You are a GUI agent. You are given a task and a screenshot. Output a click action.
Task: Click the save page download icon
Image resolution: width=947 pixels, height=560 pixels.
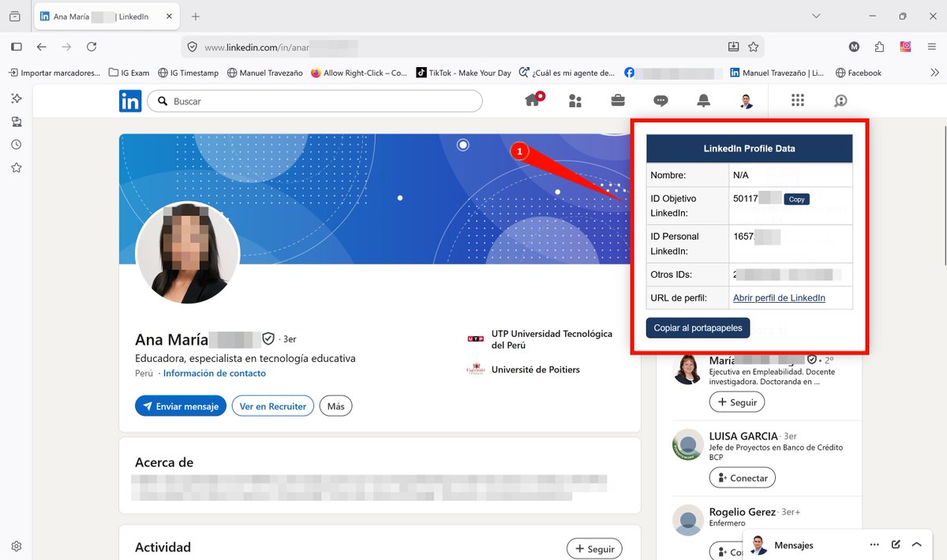tap(733, 47)
